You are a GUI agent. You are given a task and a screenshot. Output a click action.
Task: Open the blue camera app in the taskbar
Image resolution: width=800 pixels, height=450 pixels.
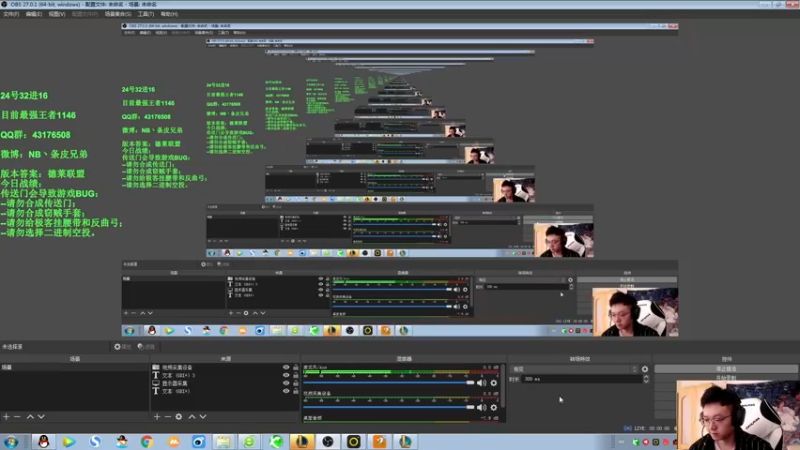coord(198,441)
